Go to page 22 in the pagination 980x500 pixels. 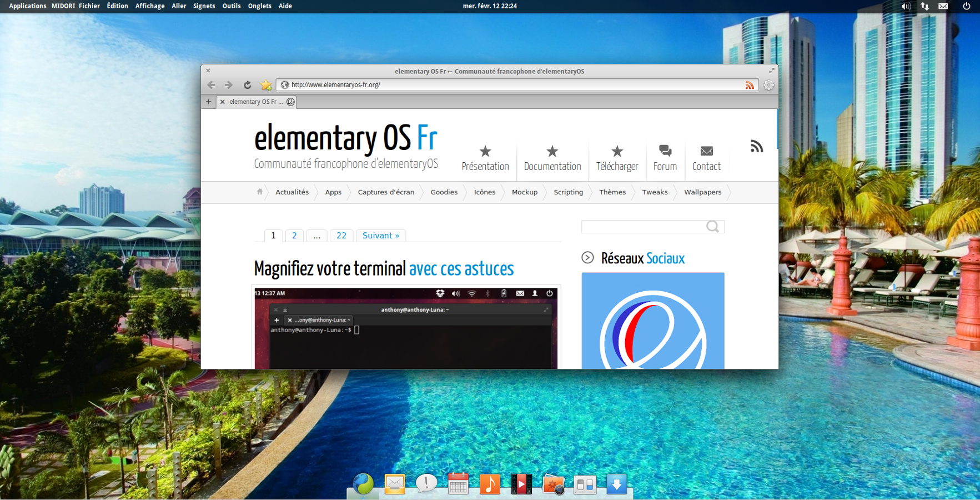341,236
